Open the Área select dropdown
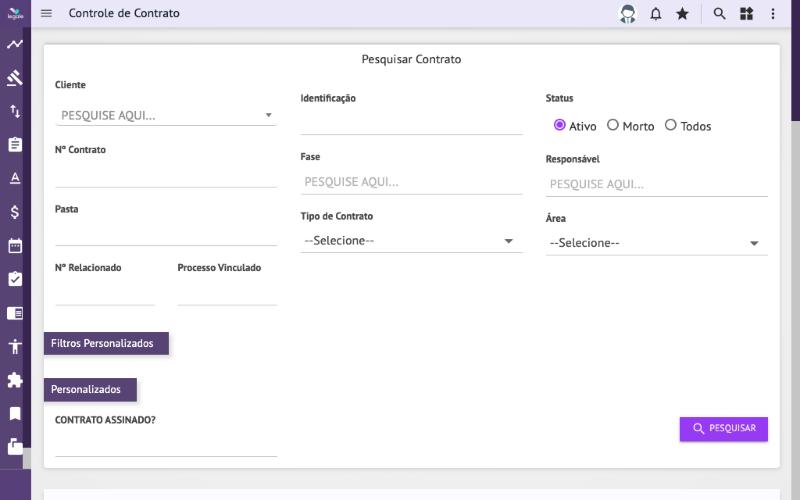 657,243
